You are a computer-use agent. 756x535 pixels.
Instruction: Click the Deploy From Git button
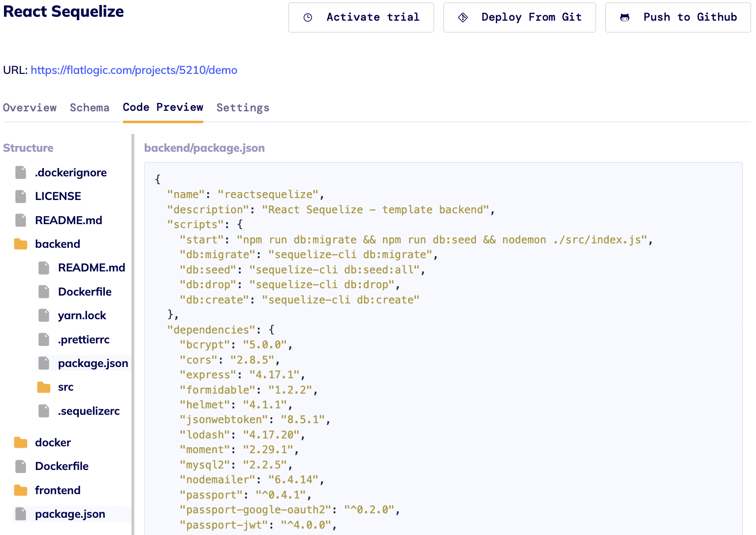[x=520, y=18]
